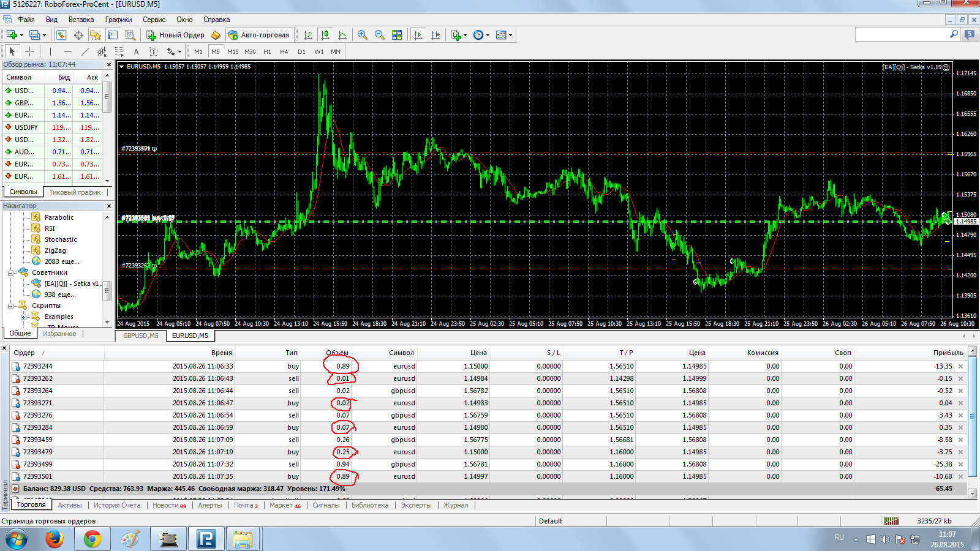Click the Market Watch vertical scrollbar
This screenshot has width=980, height=551.
(107, 128)
